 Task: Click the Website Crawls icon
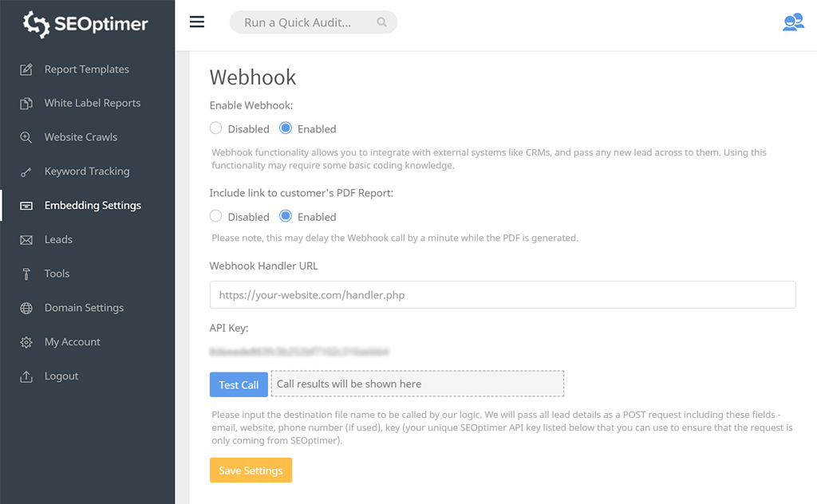tap(26, 137)
